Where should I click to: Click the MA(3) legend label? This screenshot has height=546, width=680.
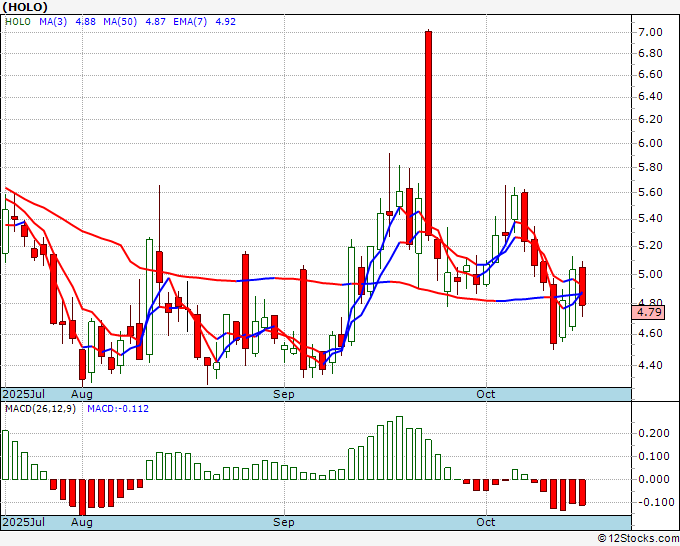53,22
